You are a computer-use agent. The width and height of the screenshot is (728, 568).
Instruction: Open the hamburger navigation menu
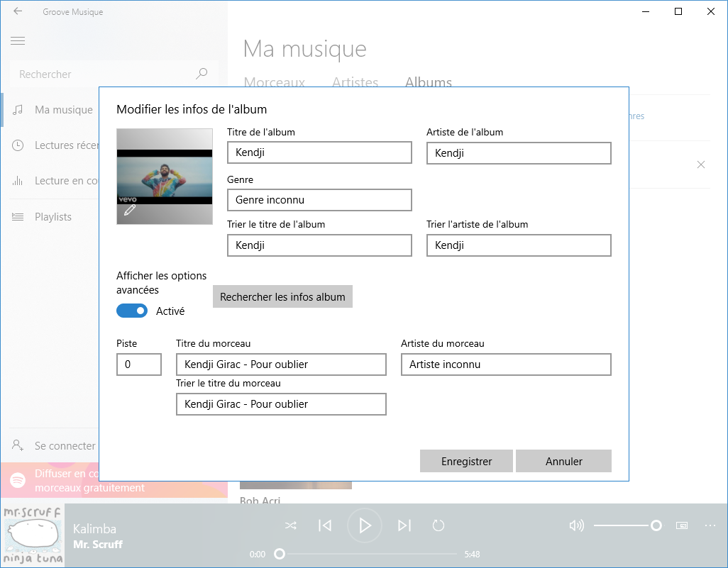[18, 41]
